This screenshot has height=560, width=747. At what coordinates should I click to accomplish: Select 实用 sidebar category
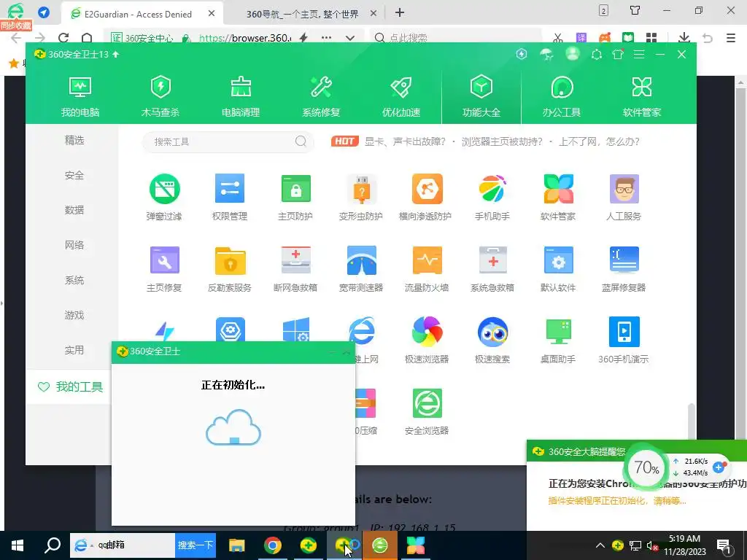[74, 350]
